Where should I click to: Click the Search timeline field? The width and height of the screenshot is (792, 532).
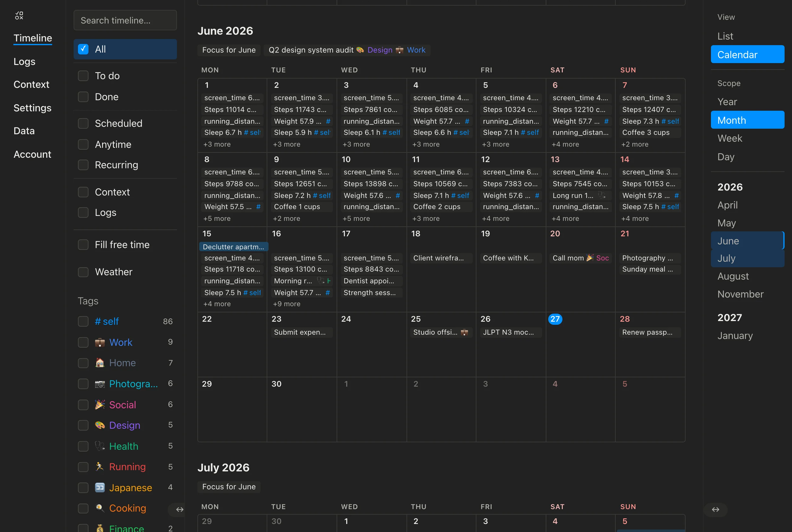coord(125,20)
